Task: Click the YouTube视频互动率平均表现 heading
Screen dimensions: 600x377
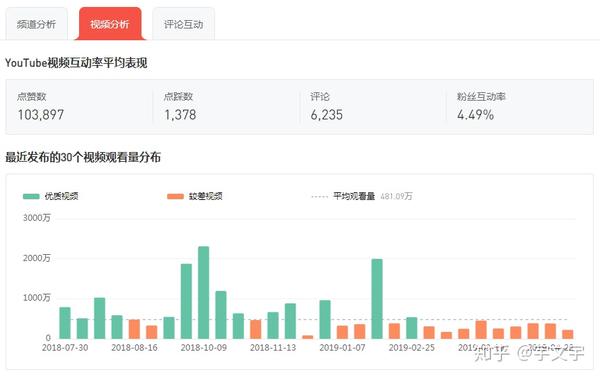Action: [x=76, y=63]
